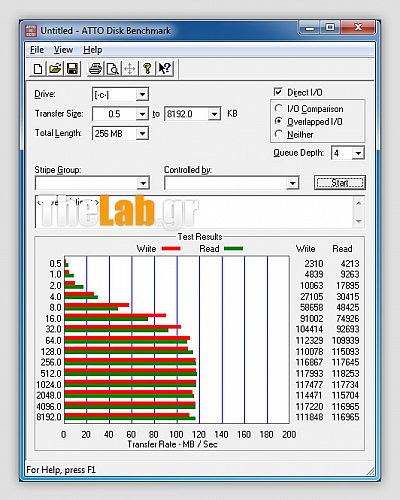Open the Queue Depth dropdown
Screen dimensions: 400x500
[x=358, y=153]
